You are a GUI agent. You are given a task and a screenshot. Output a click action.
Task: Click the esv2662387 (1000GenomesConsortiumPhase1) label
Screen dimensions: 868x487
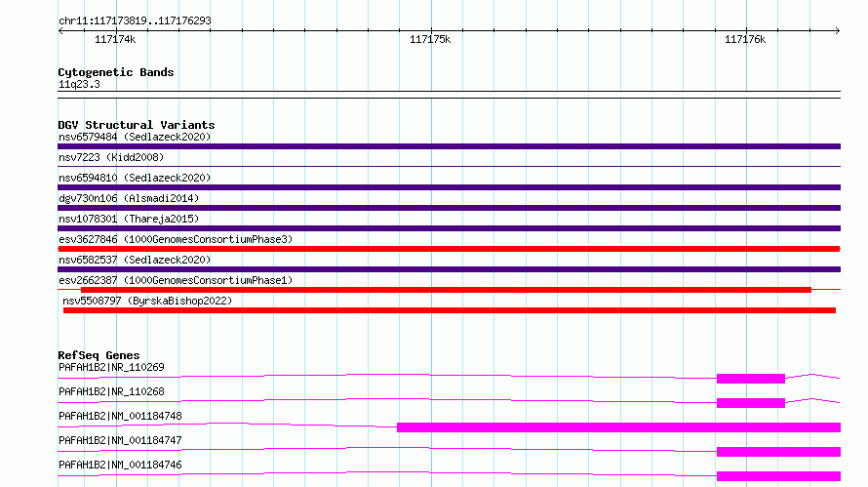pos(176,280)
